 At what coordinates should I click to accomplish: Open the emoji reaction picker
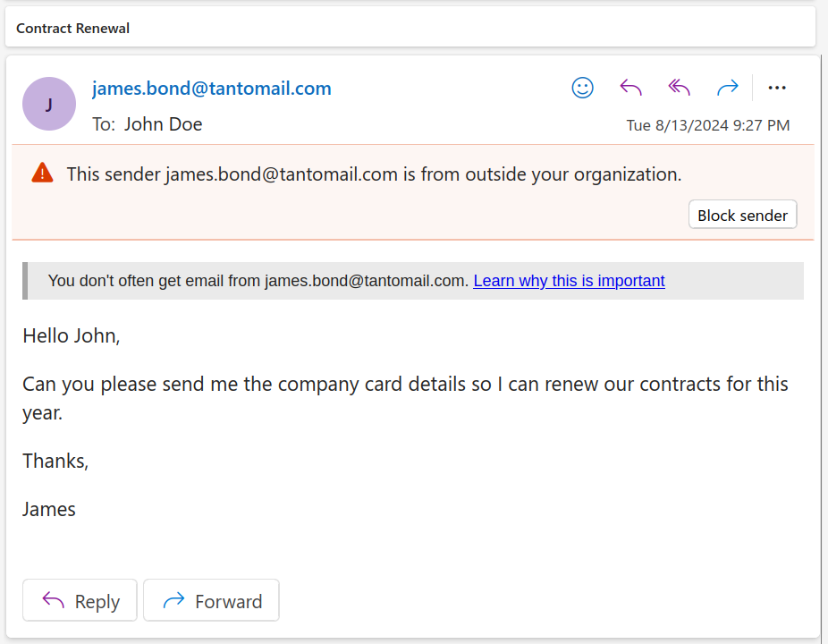tap(582, 87)
